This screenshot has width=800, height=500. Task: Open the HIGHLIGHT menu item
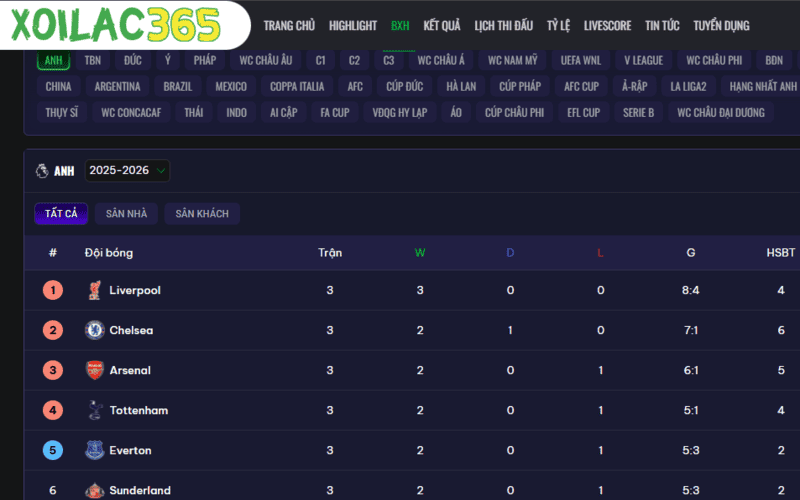tap(353, 26)
